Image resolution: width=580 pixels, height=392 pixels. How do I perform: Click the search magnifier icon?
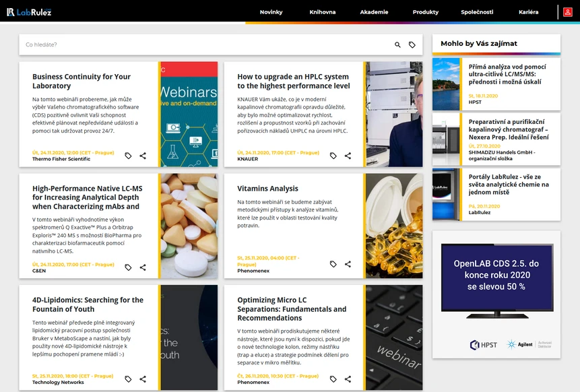[x=397, y=44]
